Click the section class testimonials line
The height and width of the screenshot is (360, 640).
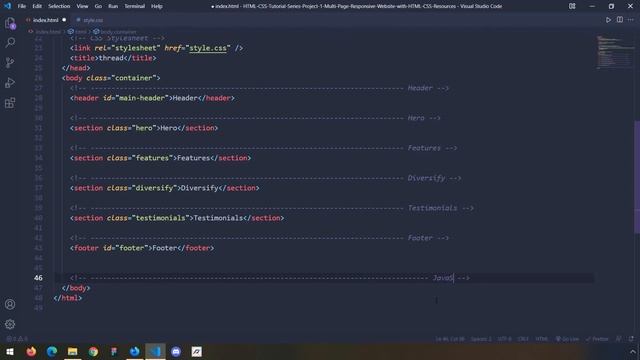coord(177,218)
